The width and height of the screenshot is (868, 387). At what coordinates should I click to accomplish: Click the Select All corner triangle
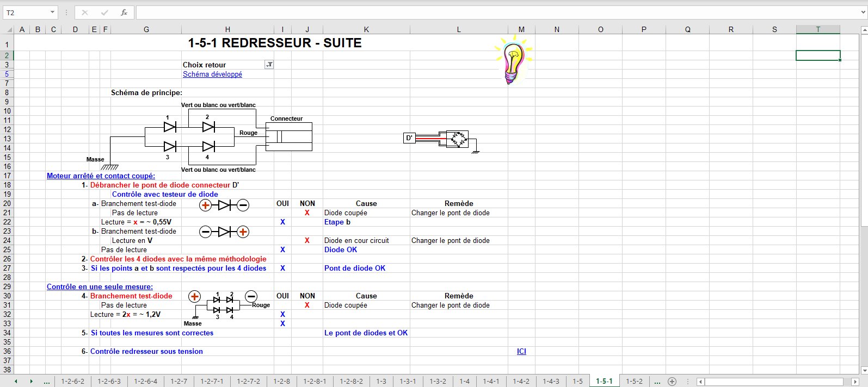[x=9, y=29]
